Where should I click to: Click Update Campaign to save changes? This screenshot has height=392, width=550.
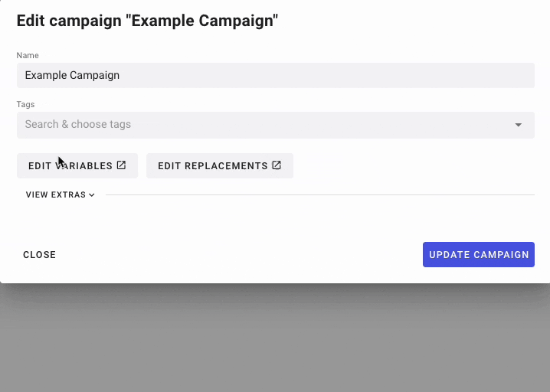pyautogui.click(x=479, y=254)
